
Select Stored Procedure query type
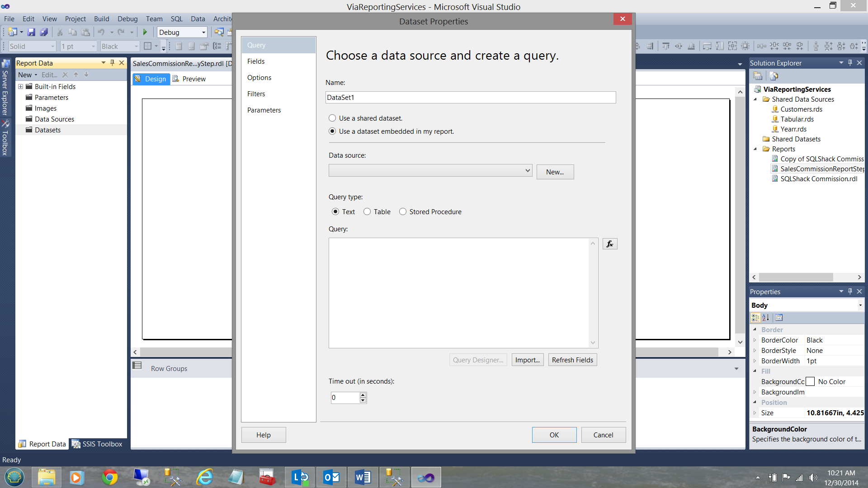tap(403, 212)
